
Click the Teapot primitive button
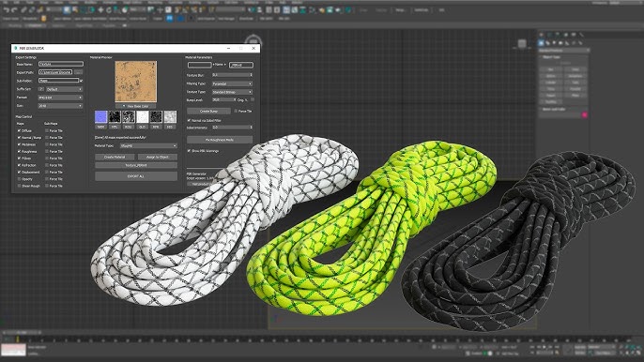click(551, 96)
